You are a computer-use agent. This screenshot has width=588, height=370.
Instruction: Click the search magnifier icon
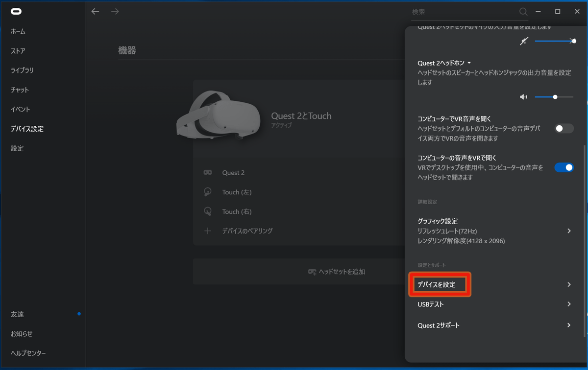pos(523,11)
